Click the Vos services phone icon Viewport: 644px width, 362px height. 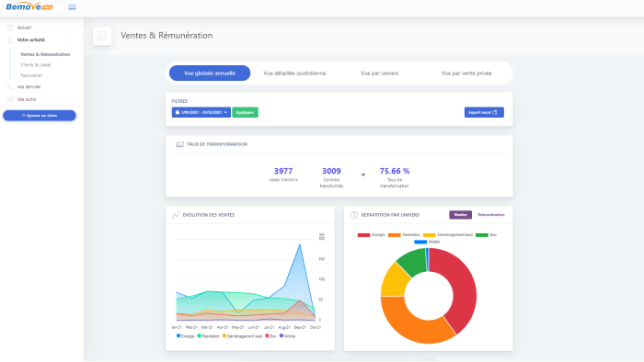point(10,86)
